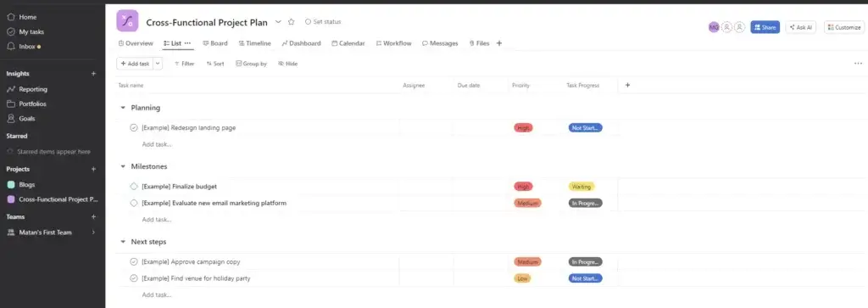Switch to the Timeline tab
This screenshot has height=308, width=868.
click(x=254, y=43)
